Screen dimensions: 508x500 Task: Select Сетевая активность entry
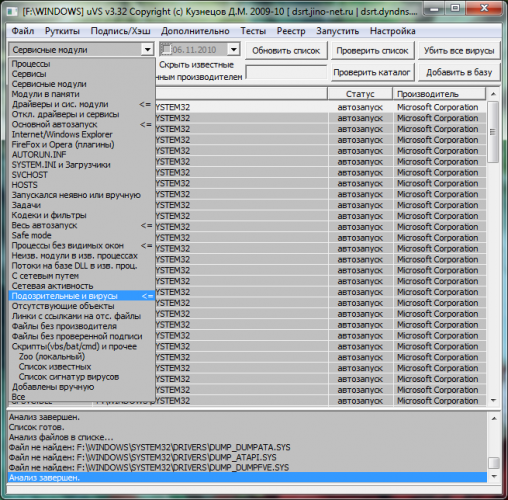[x=82, y=286]
